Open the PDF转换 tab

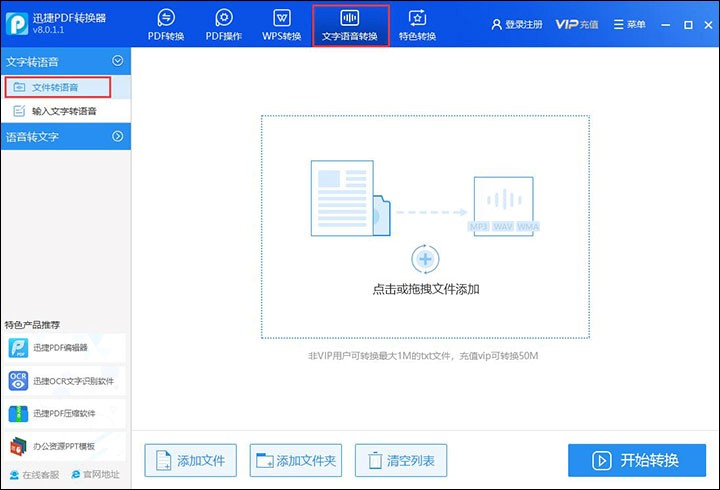[x=166, y=25]
